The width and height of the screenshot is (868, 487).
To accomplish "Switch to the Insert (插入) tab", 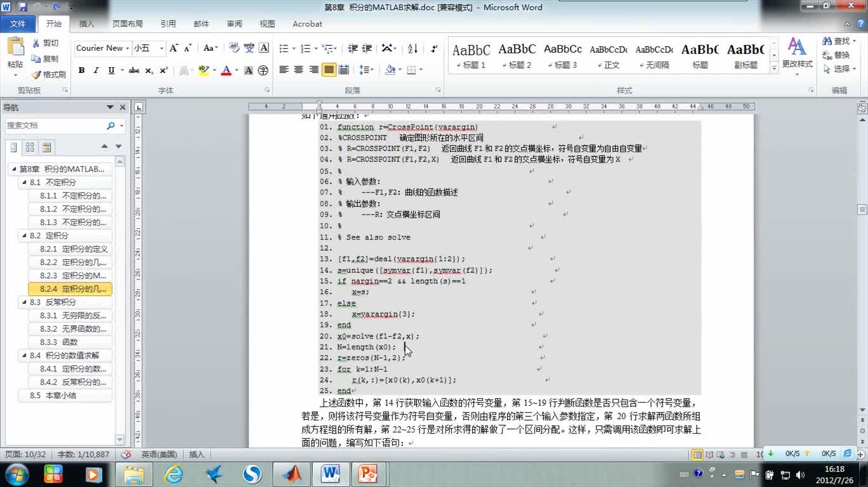I will coord(86,24).
